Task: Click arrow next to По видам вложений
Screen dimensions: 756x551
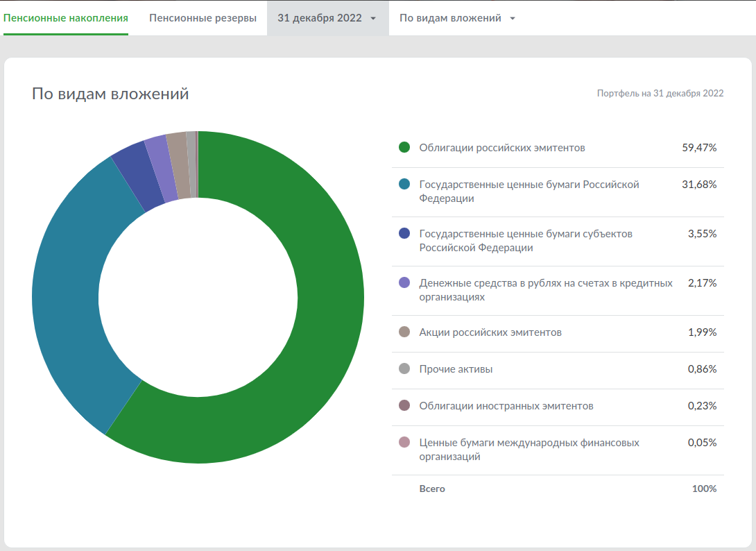Action: coord(512,18)
